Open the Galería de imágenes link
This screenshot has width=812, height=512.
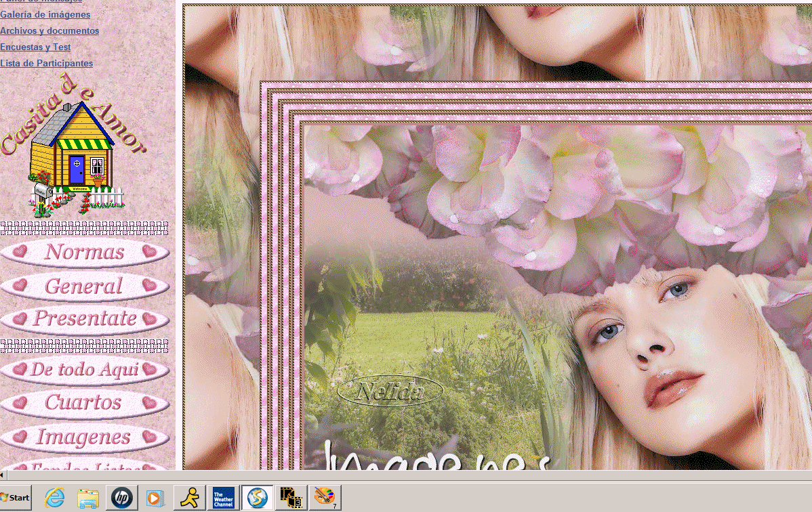click(x=45, y=14)
